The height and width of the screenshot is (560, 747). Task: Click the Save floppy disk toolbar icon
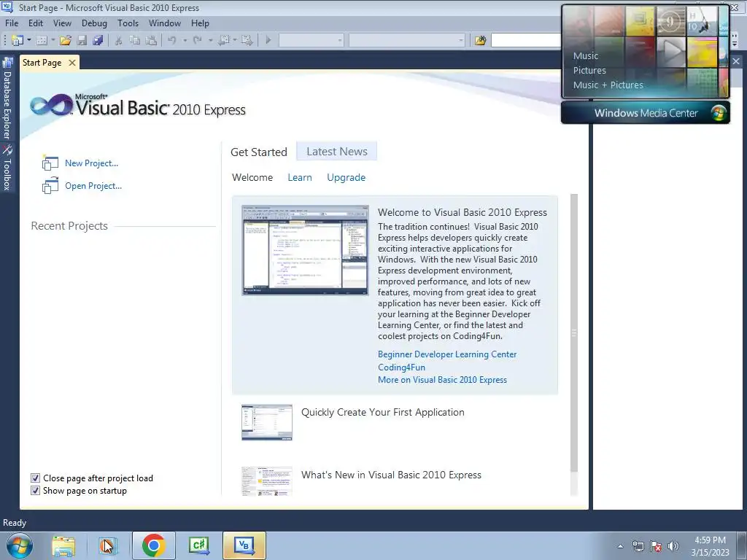[x=82, y=41]
